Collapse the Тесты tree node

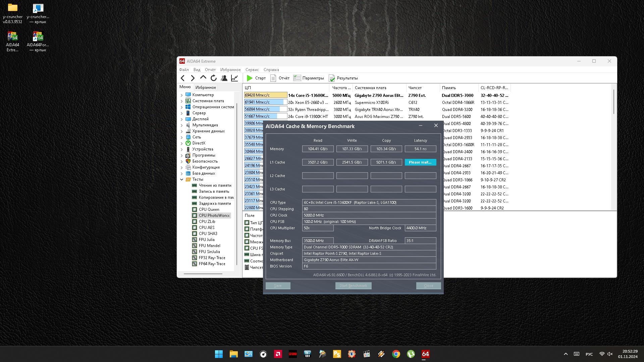point(182,180)
